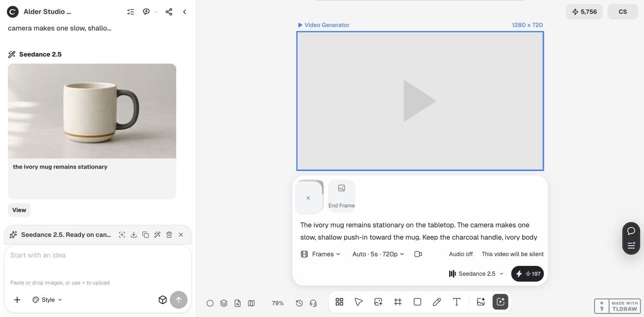Select the pencil draw tool

[x=437, y=302]
